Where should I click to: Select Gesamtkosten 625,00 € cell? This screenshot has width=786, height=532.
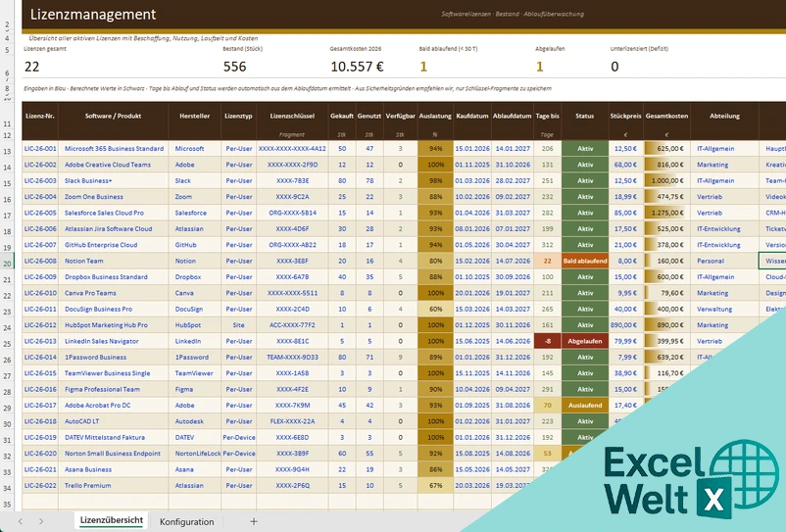pyautogui.click(x=667, y=149)
